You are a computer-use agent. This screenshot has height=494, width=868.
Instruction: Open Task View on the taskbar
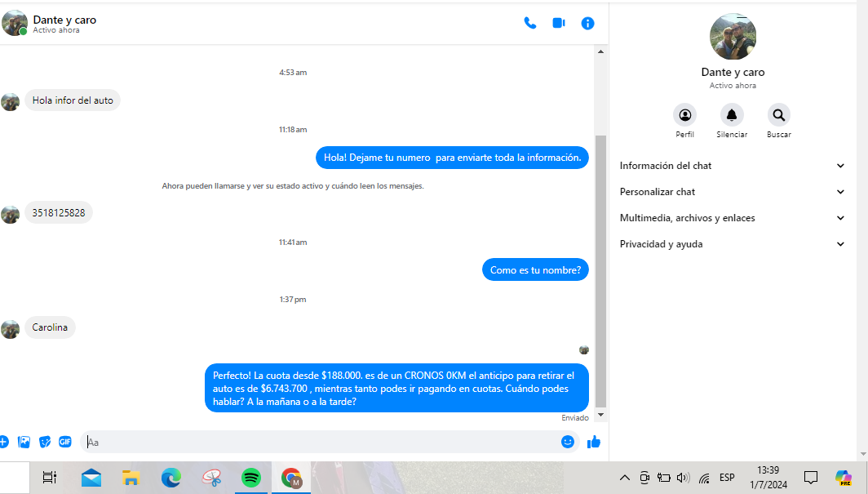point(50,478)
